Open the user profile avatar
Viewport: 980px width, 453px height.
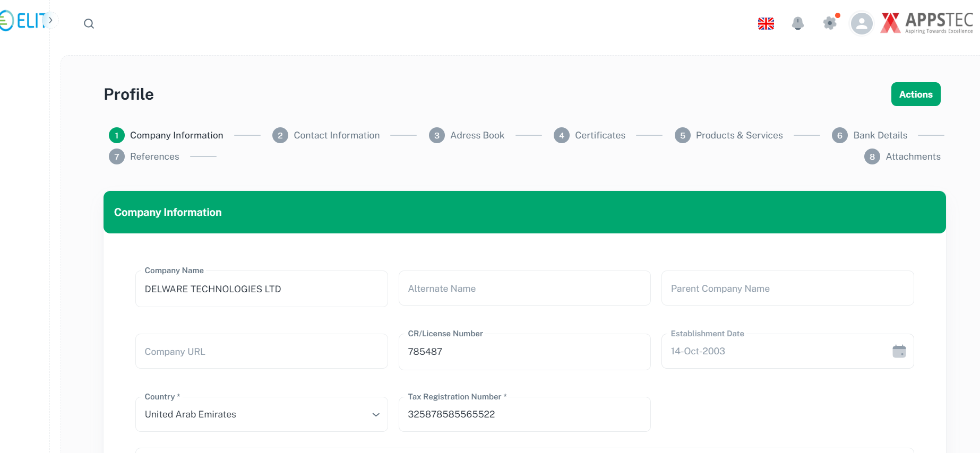pos(861,24)
